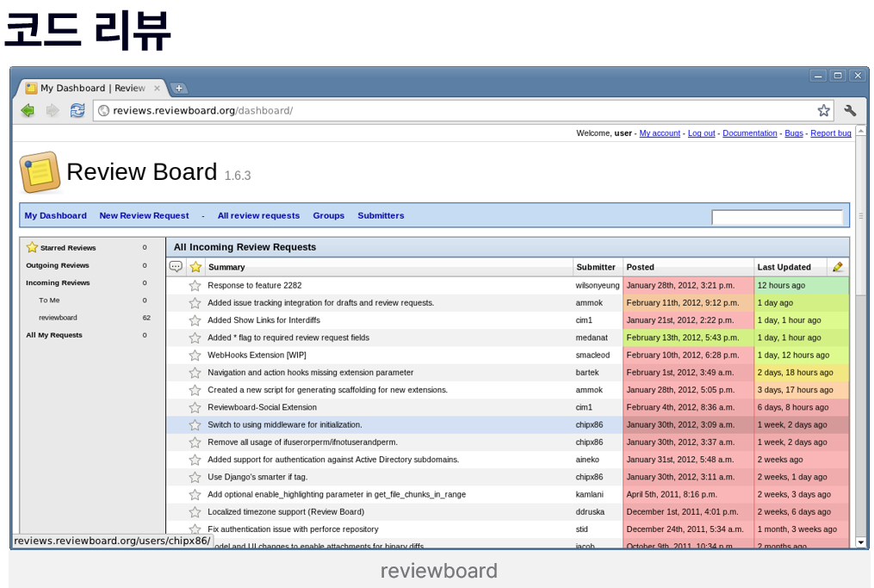Open Fix authentication issue with perforce repository
Screen dimensions: 874x588
pos(293,529)
